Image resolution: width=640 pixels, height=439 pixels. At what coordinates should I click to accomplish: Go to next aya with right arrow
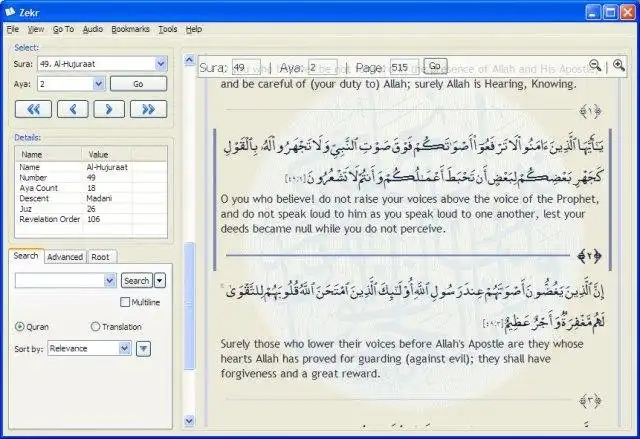pyautogui.click(x=109, y=109)
